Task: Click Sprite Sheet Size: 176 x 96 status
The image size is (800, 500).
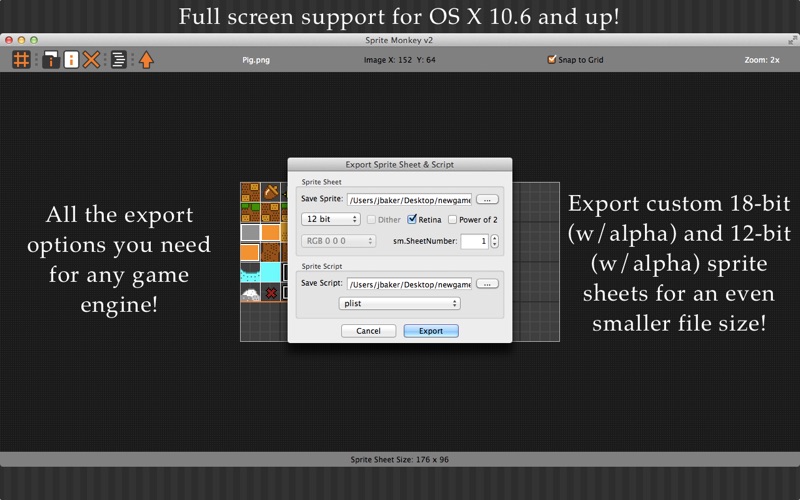Action: pyautogui.click(x=399, y=459)
